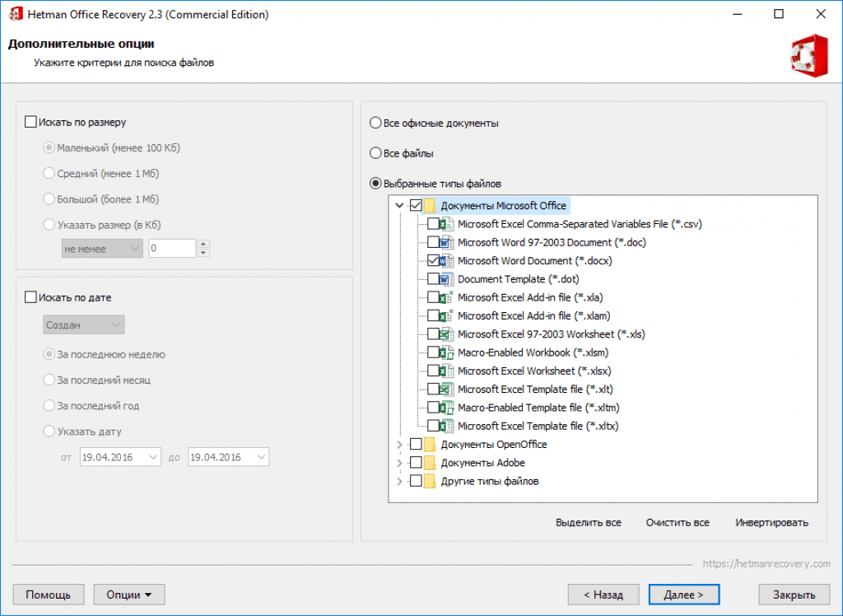Click the Excel 97-2003 Worksheet (*.xls) icon
The height and width of the screenshot is (616, 843).
(447, 334)
